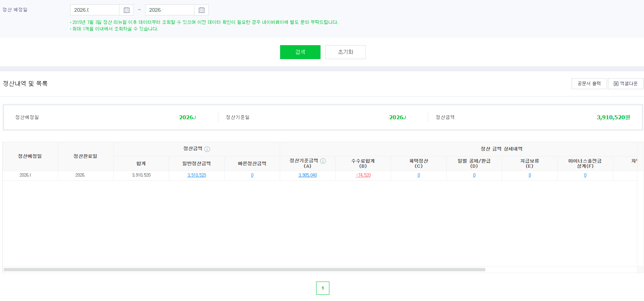Open the 일별 공제/환급 (D) value 0 link
This screenshot has width=644, height=301.
(474, 175)
